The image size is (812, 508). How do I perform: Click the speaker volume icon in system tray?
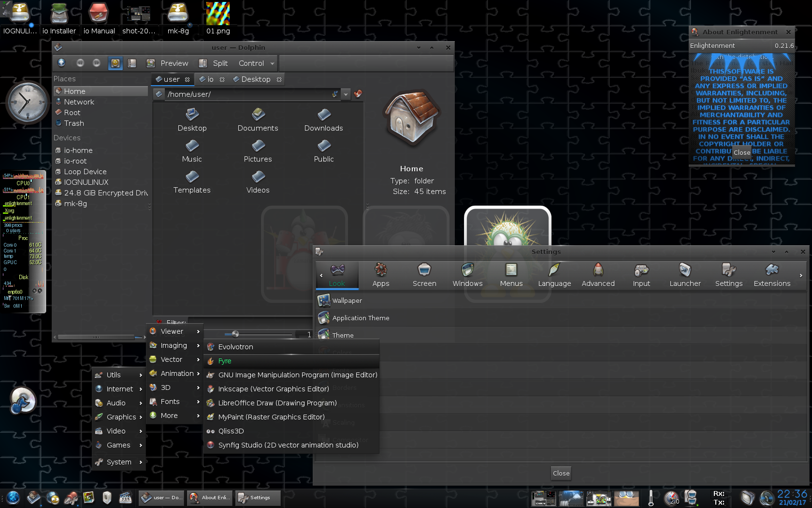766,498
